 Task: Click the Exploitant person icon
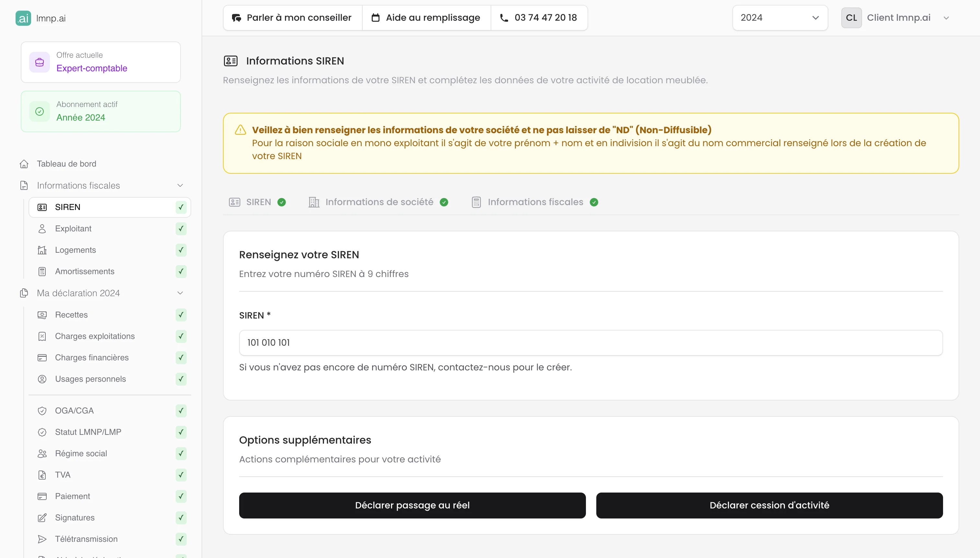coord(42,228)
